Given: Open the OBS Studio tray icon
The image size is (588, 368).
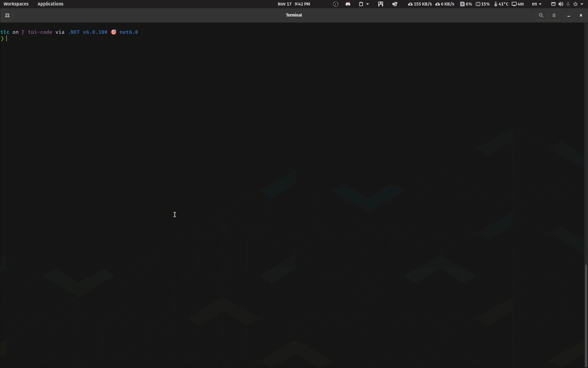Looking at the screenshot, I should (336, 4).
